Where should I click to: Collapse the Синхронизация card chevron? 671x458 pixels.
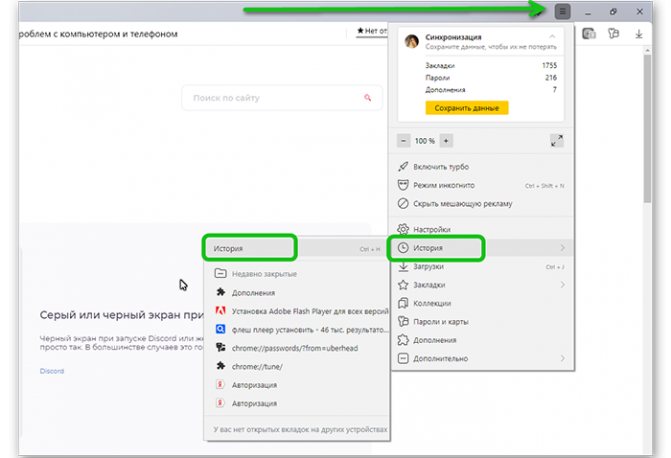(552, 37)
